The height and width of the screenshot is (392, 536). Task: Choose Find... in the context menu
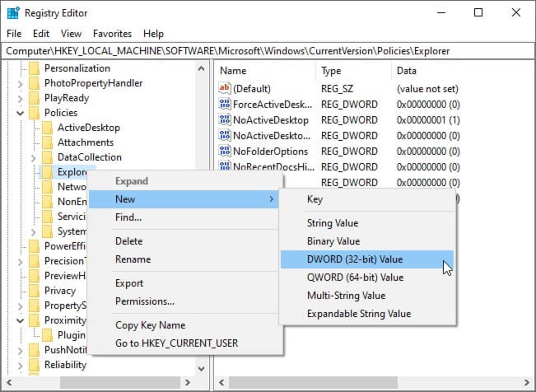click(184, 217)
